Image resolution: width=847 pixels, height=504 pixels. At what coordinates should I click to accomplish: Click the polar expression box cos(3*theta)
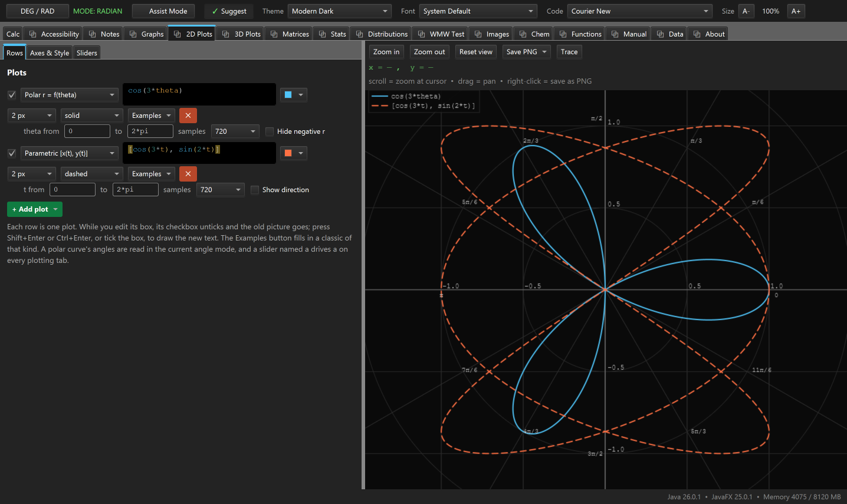[x=199, y=94]
